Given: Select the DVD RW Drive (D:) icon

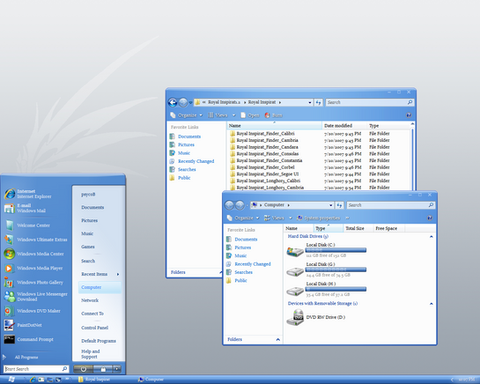Looking at the screenshot, I should (x=295, y=317).
